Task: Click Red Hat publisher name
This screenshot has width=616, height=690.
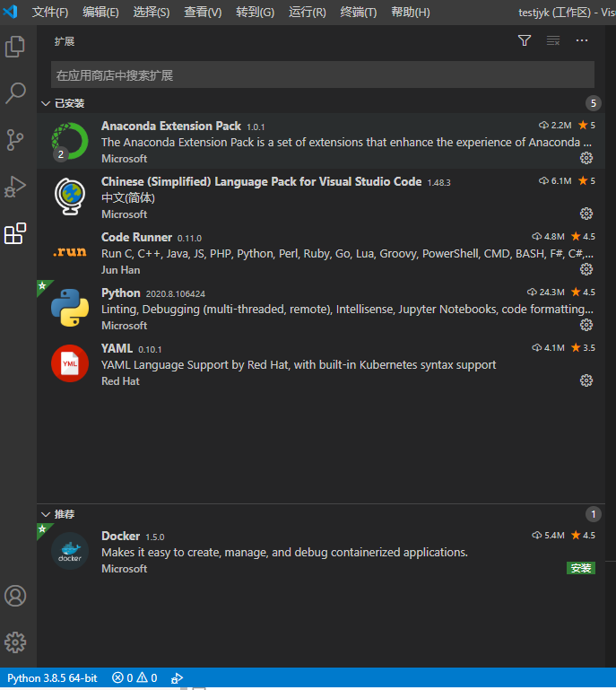Action: 120,381
